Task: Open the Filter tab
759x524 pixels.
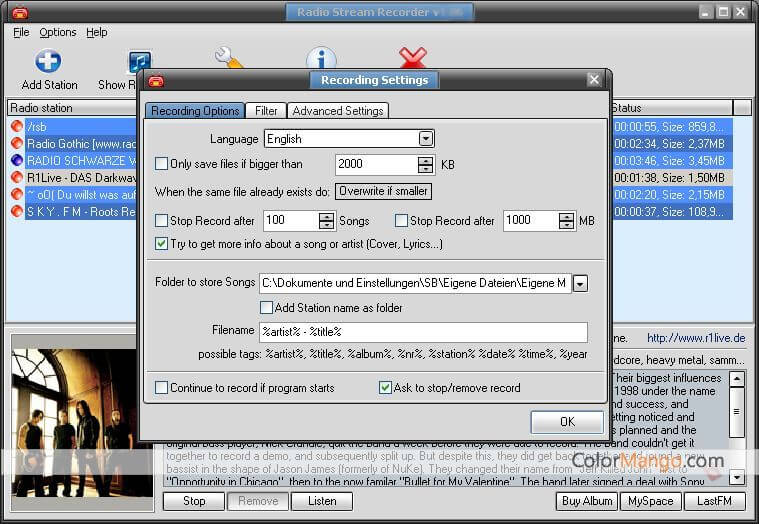Action: [266, 111]
